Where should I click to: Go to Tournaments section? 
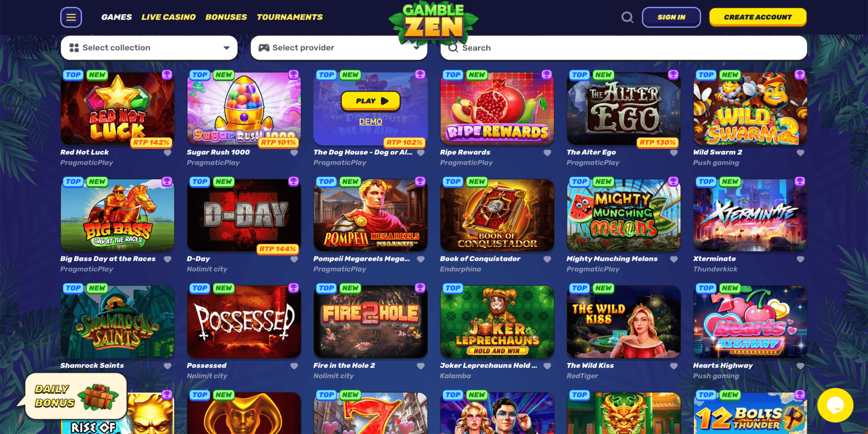point(290,17)
